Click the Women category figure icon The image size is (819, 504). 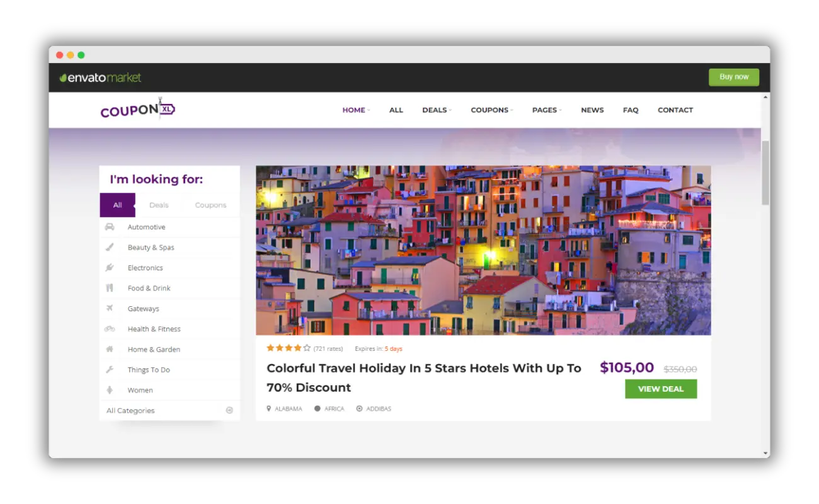pos(110,390)
